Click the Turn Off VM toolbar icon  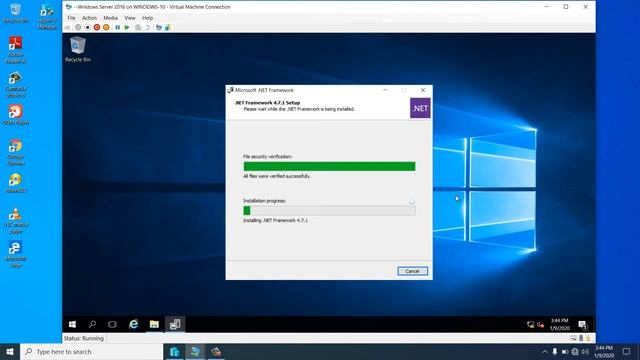tap(87, 27)
